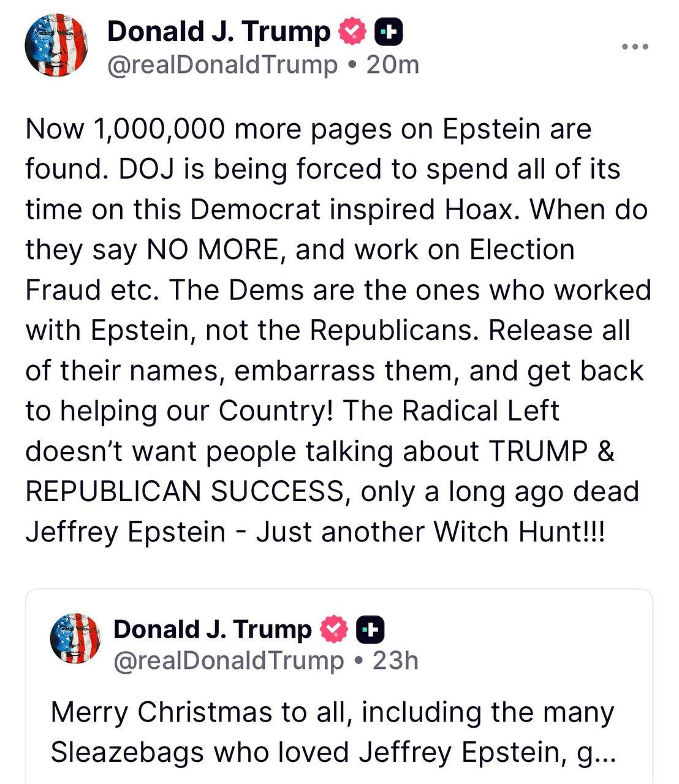Click the red verified badge on the 20m post
This screenshot has width=679, height=784.
tap(352, 32)
